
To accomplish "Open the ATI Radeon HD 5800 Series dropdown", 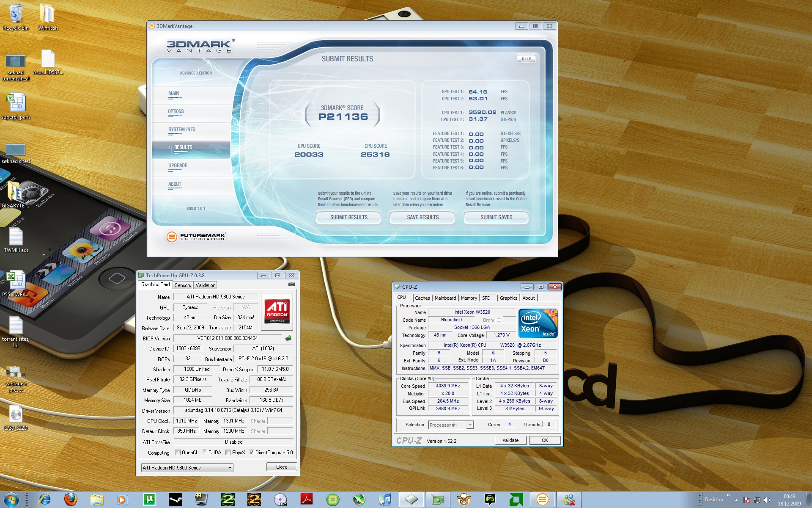I will point(187,467).
